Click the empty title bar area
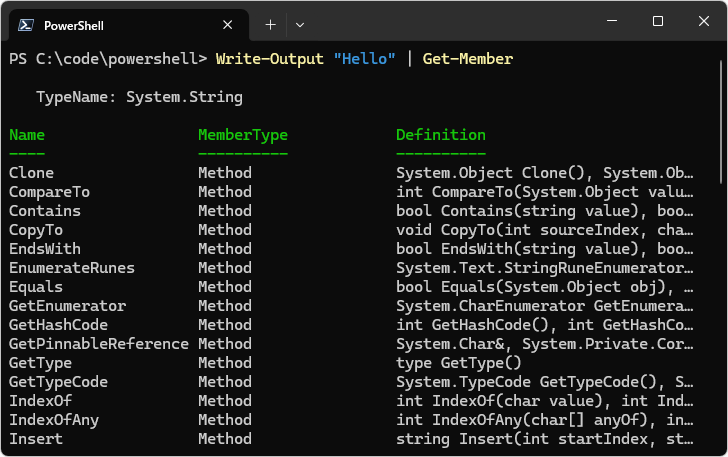This screenshot has width=728, height=457. 450,22
